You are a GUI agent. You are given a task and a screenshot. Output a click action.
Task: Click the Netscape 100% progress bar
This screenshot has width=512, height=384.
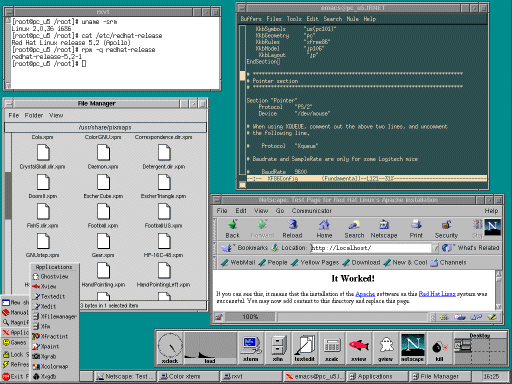(x=250, y=317)
